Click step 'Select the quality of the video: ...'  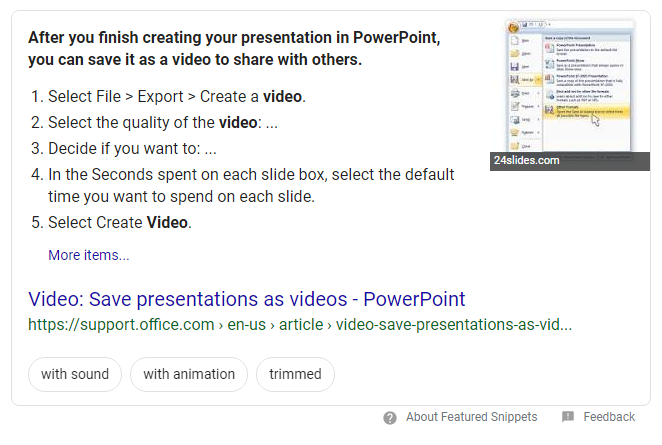163,123
